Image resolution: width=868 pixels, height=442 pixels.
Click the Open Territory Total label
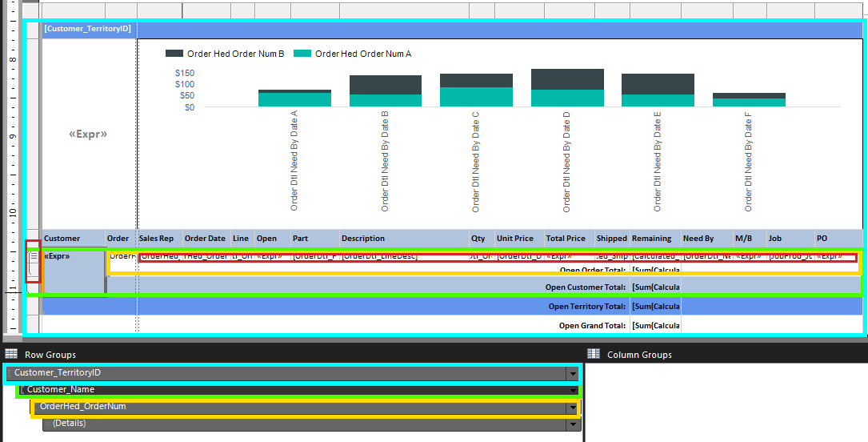(587, 307)
